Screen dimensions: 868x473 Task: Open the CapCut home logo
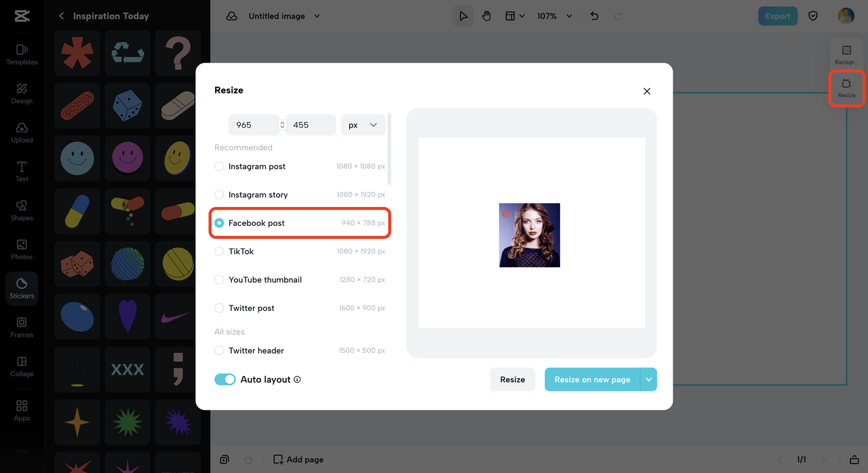(x=22, y=16)
